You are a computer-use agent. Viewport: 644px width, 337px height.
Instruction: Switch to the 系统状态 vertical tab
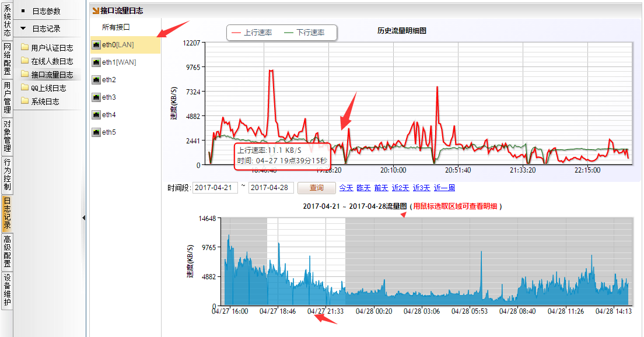7,22
